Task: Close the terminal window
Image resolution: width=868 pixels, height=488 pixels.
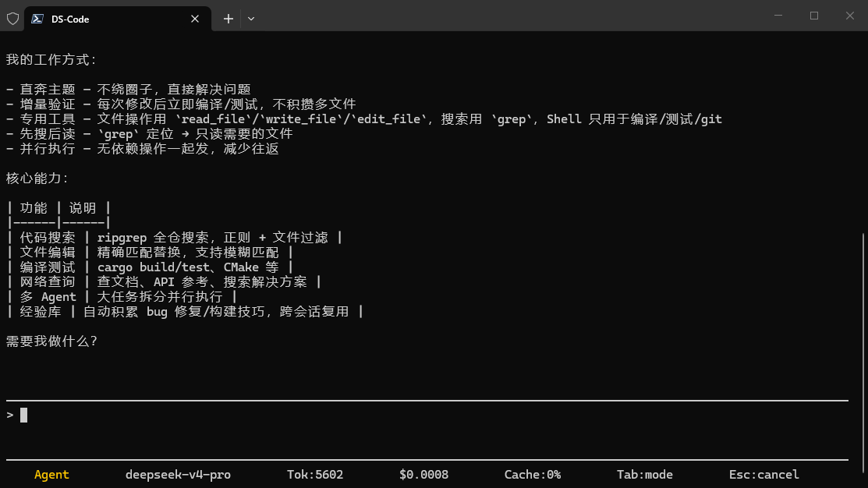Action: point(850,16)
